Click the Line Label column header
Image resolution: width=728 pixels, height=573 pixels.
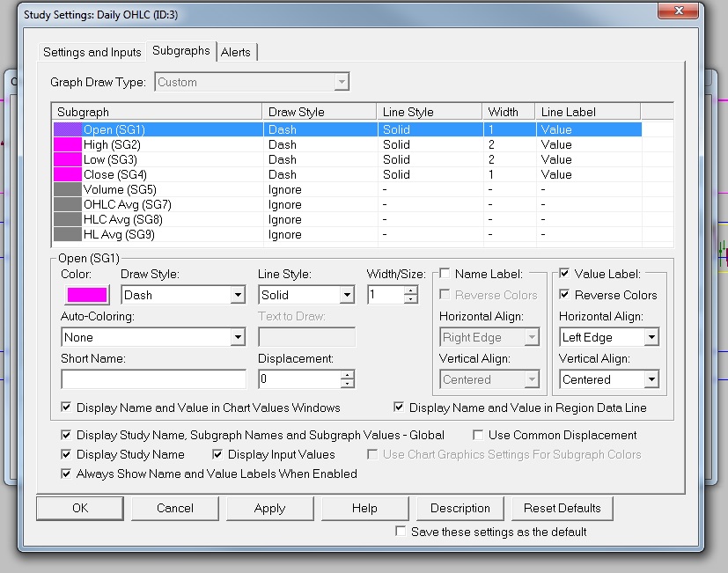pyautogui.click(x=588, y=112)
